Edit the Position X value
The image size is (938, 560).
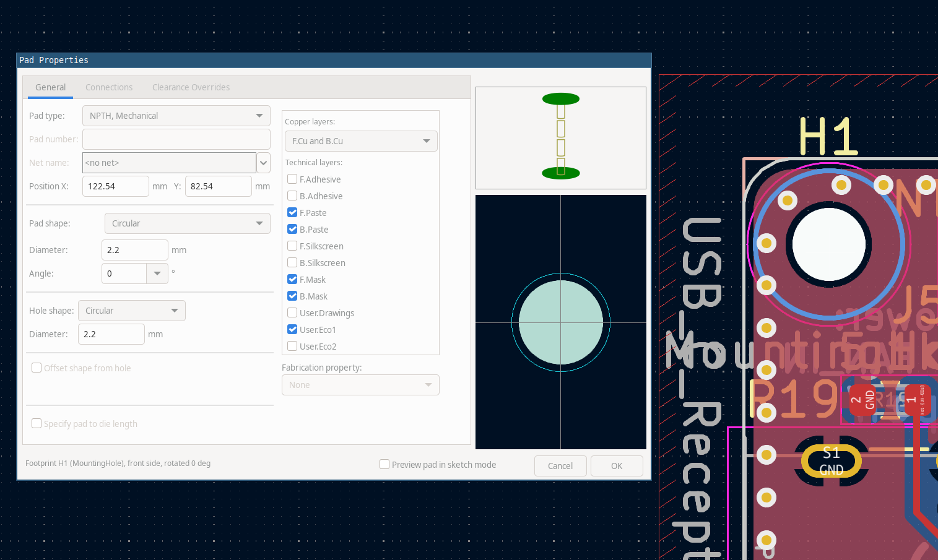click(115, 186)
